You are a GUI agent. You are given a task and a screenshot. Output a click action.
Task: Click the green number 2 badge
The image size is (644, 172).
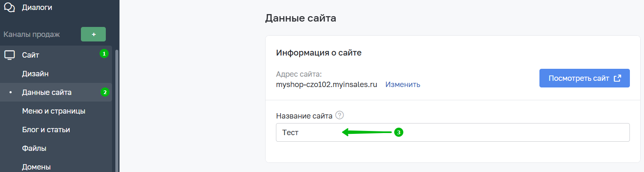point(105,92)
